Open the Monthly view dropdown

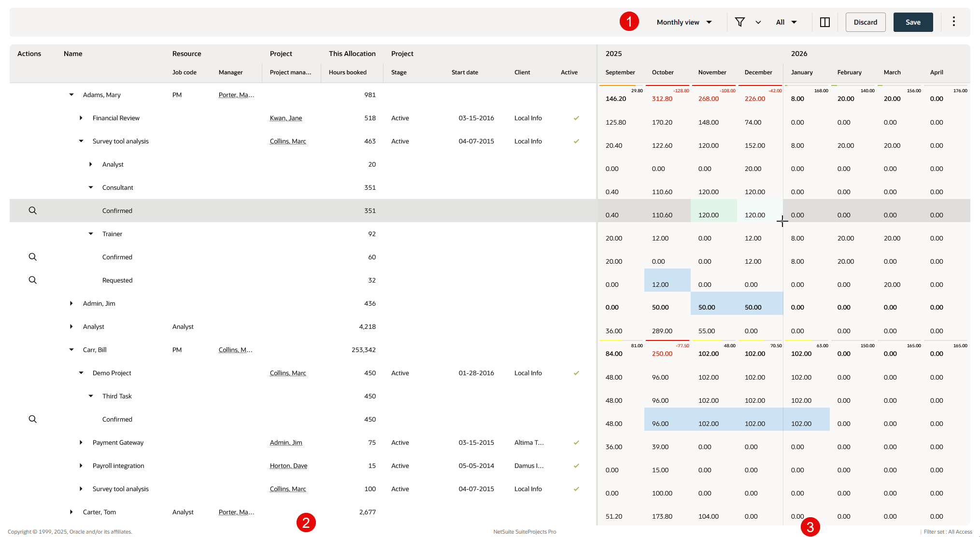point(684,22)
